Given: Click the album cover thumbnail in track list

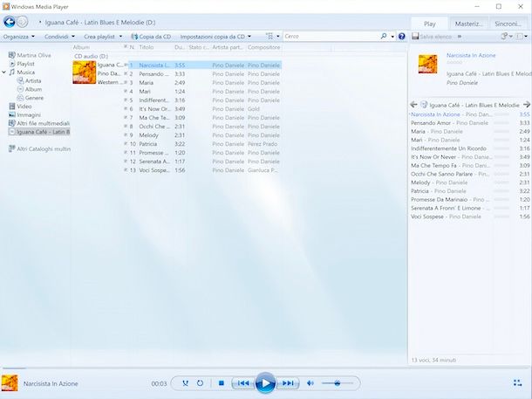Looking at the screenshot, I should coord(84,72).
